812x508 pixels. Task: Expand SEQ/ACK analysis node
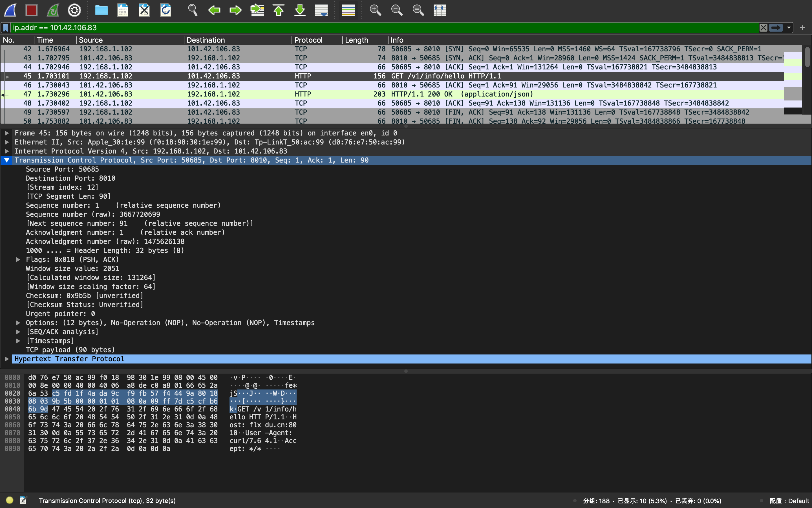[x=18, y=332]
